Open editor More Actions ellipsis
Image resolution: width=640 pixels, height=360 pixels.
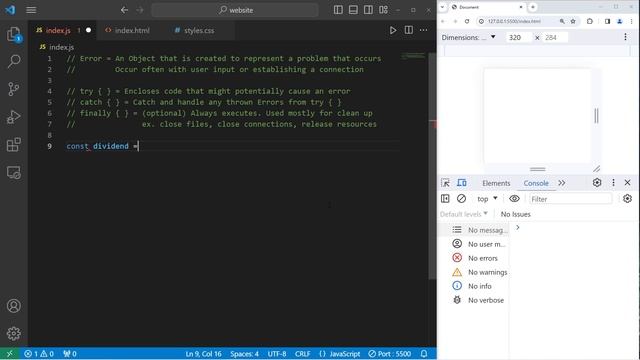[424, 30]
